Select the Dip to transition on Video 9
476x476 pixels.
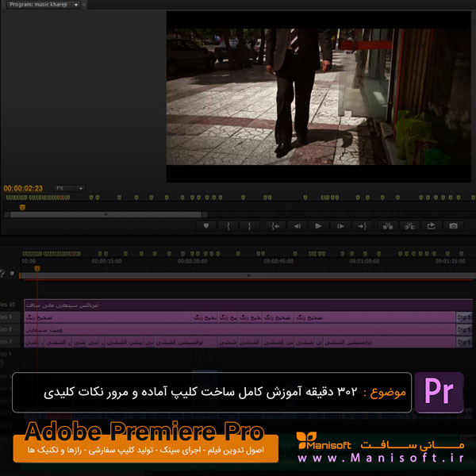pos(464,317)
